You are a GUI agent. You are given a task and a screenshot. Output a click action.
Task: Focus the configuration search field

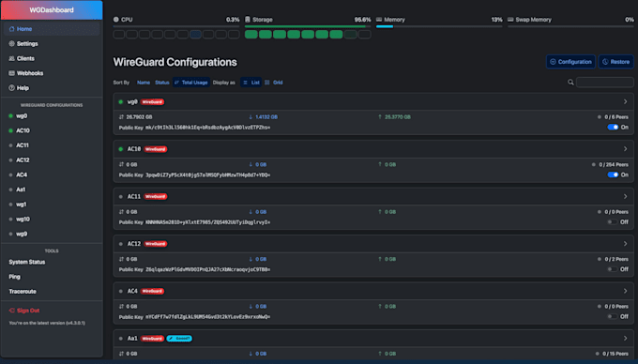604,83
